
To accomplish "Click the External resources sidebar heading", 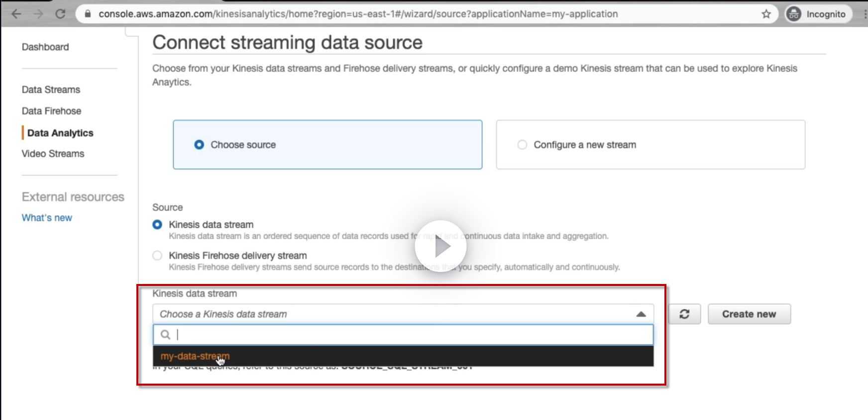I will click(x=73, y=197).
